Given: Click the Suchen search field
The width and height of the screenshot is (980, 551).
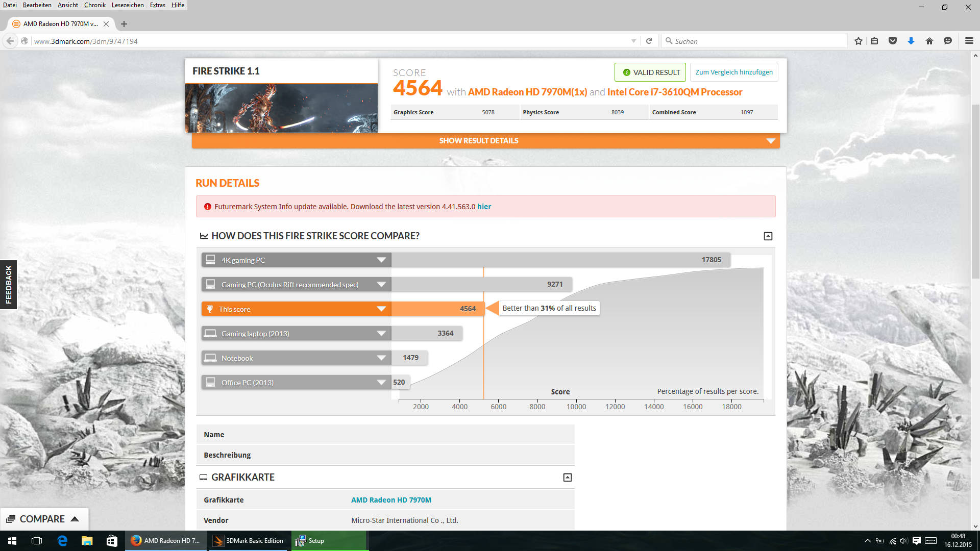Looking at the screenshot, I should click(x=754, y=41).
